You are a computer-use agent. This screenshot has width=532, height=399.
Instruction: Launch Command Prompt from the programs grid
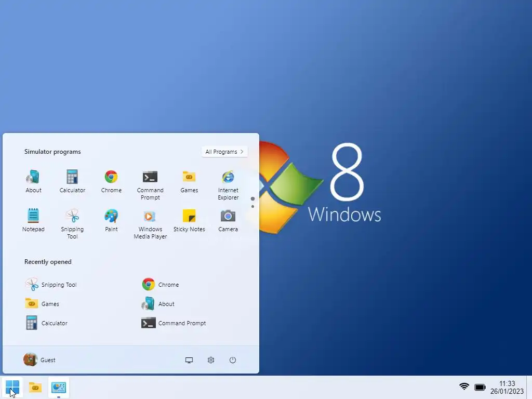[x=150, y=185]
